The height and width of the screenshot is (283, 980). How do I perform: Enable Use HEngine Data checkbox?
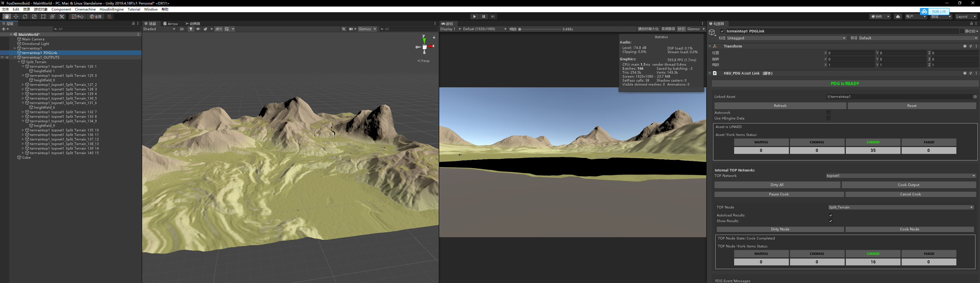click(828, 119)
